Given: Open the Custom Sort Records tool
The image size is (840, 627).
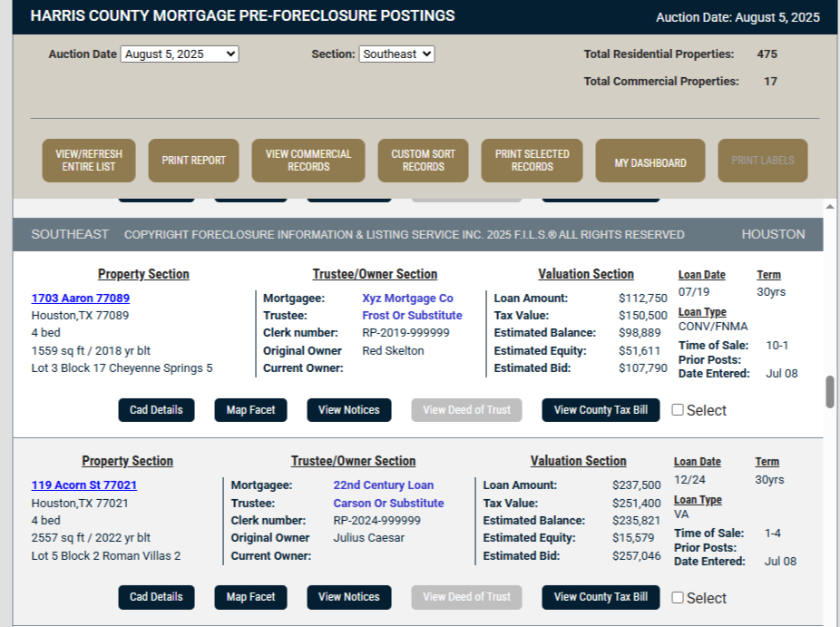Looking at the screenshot, I should (x=422, y=160).
